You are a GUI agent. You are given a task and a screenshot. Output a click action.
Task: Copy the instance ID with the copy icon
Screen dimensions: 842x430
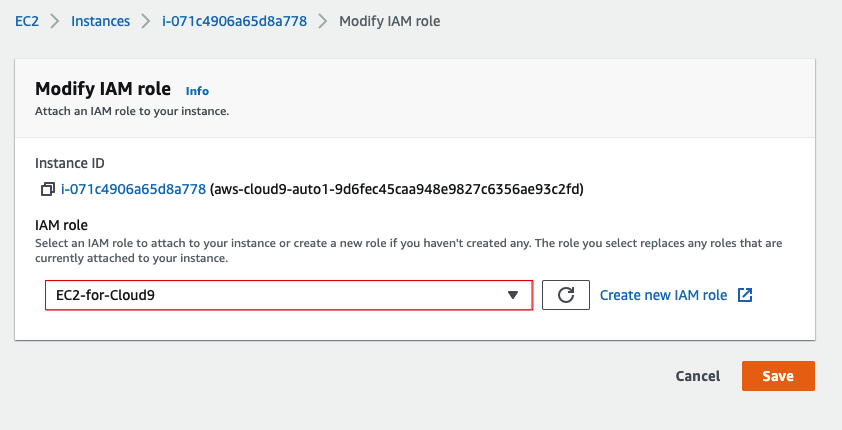tap(48, 189)
